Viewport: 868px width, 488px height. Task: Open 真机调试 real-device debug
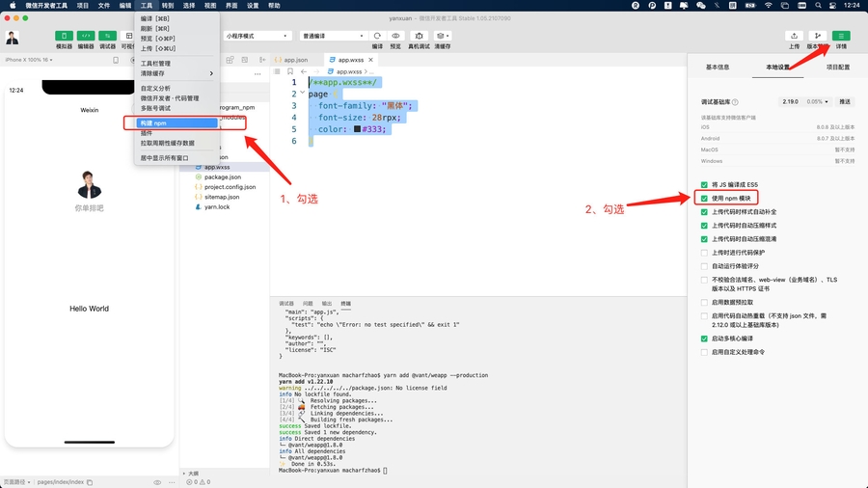pyautogui.click(x=420, y=36)
